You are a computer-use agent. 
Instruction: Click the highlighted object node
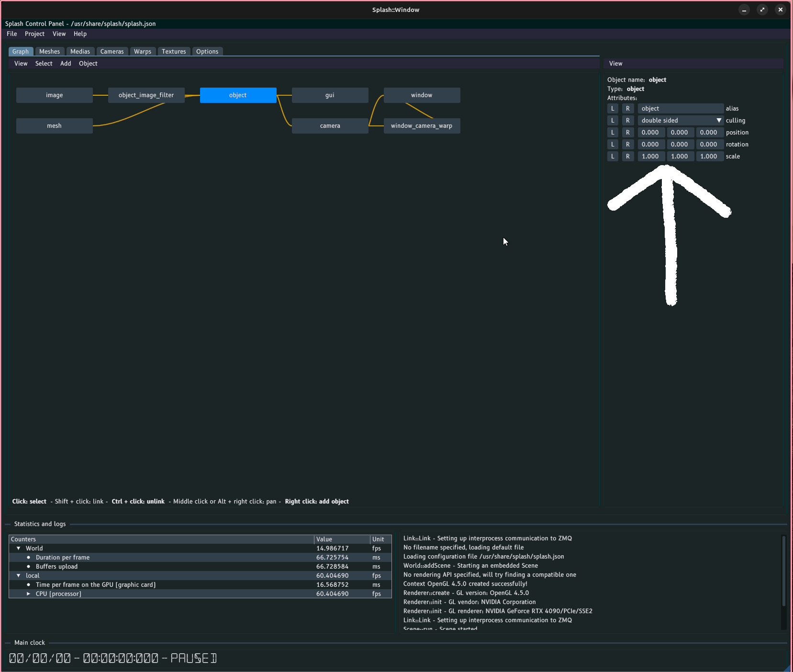pyautogui.click(x=238, y=95)
